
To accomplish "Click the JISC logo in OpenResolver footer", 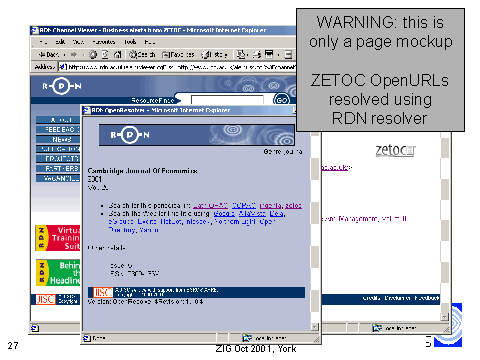I will (x=103, y=292).
